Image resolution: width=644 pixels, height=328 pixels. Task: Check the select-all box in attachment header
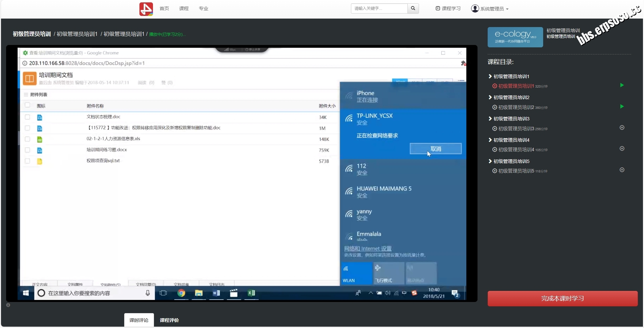27,105
